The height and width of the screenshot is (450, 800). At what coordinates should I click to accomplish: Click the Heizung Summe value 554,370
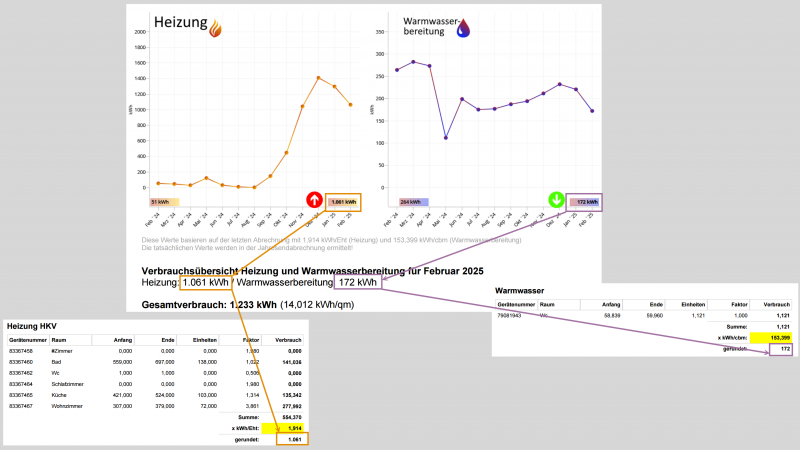(x=291, y=417)
